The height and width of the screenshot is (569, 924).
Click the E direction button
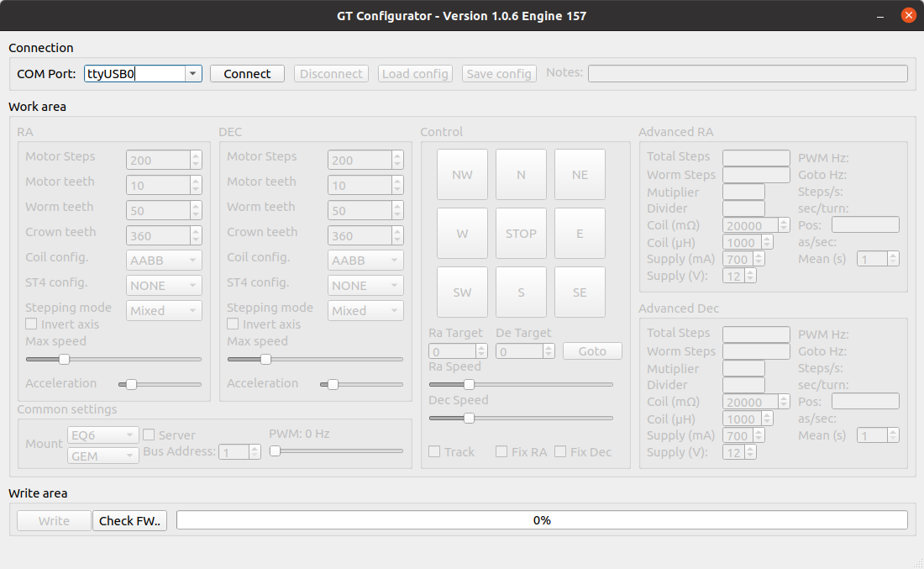tap(580, 234)
